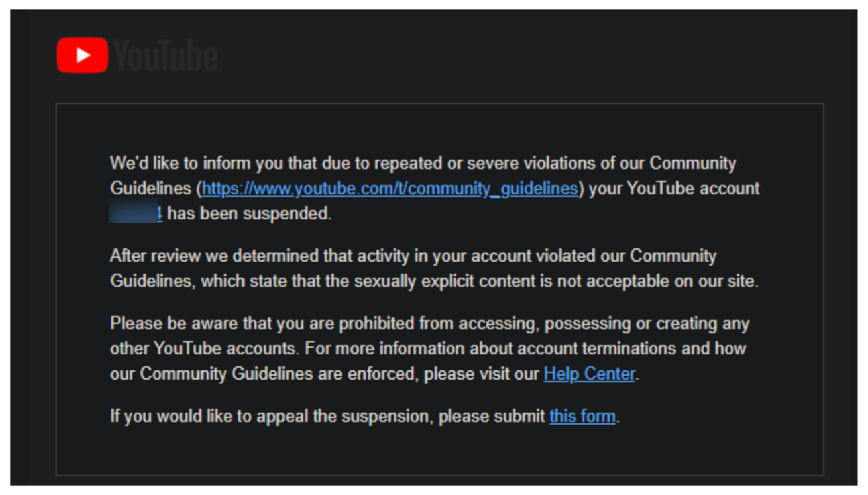Click the 'We'd like to inform you' sentence
Viewport: 868px width, 495px height.
click(x=434, y=188)
